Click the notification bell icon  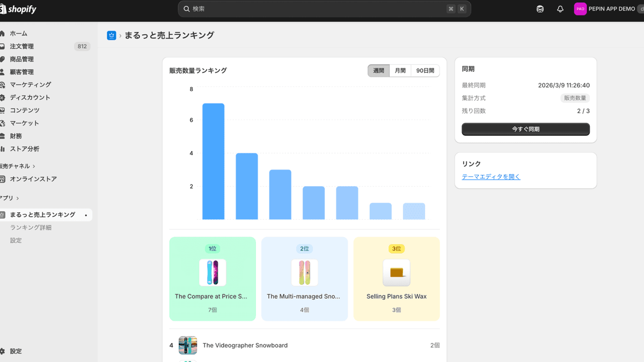coord(559,9)
